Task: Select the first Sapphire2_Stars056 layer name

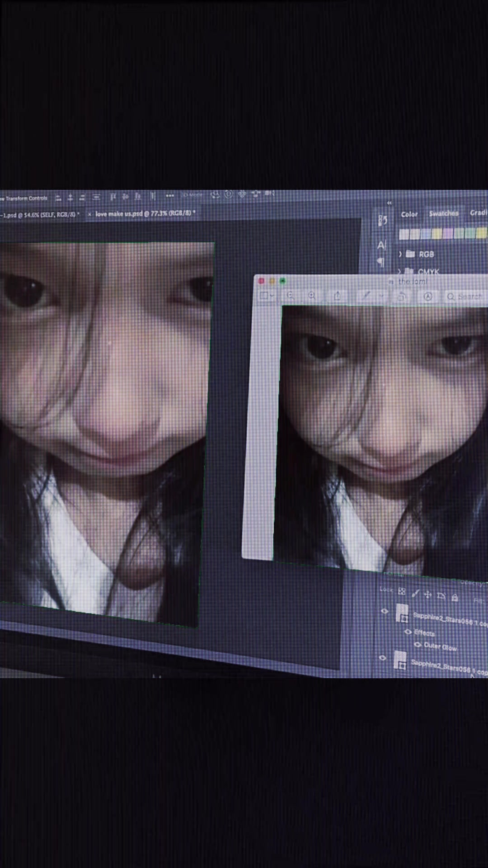Action: (x=450, y=620)
